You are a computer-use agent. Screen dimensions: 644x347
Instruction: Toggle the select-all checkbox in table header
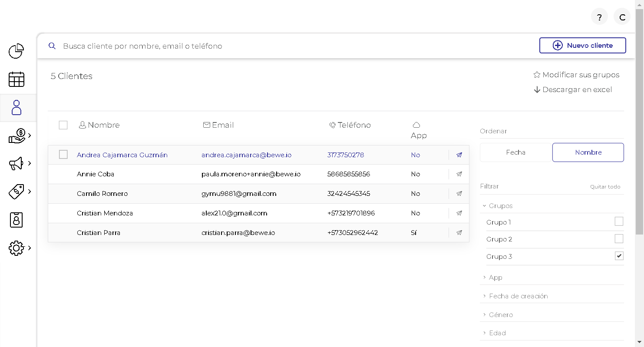coord(63,125)
